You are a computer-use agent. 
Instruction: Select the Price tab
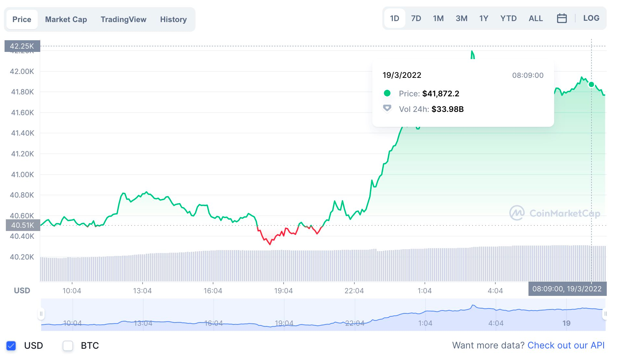(x=22, y=19)
